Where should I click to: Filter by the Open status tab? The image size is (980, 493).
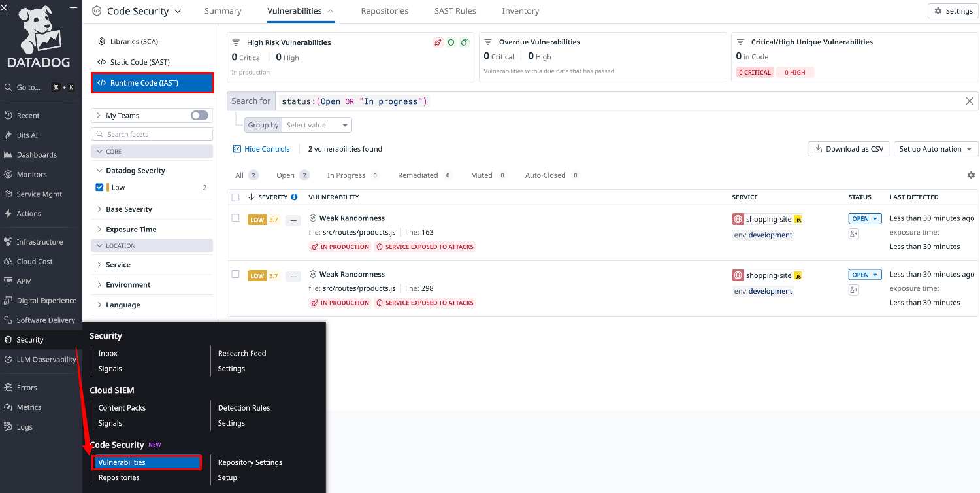[292, 175]
